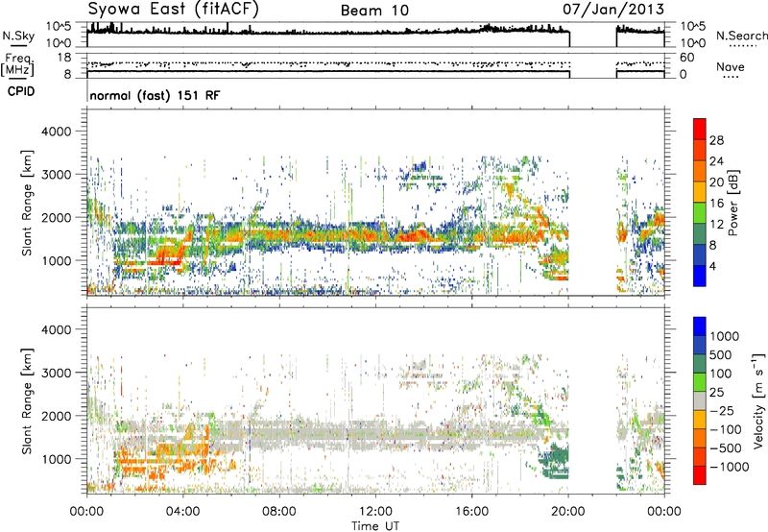Click the '-1000' velocity color bar tick label
This screenshot has width=768, height=532.
[x=729, y=467]
